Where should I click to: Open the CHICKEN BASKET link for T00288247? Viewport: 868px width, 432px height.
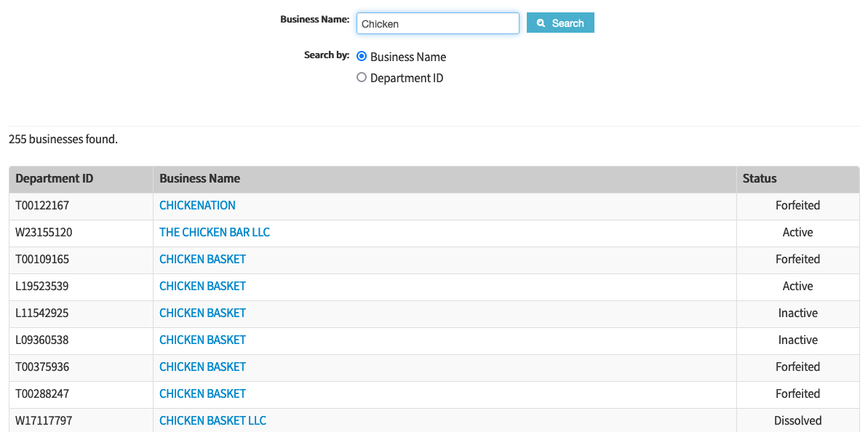[x=202, y=394]
